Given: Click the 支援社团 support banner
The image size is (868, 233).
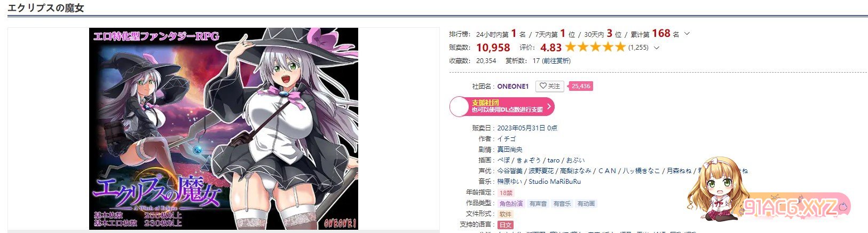Looking at the screenshot, I should [502, 106].
